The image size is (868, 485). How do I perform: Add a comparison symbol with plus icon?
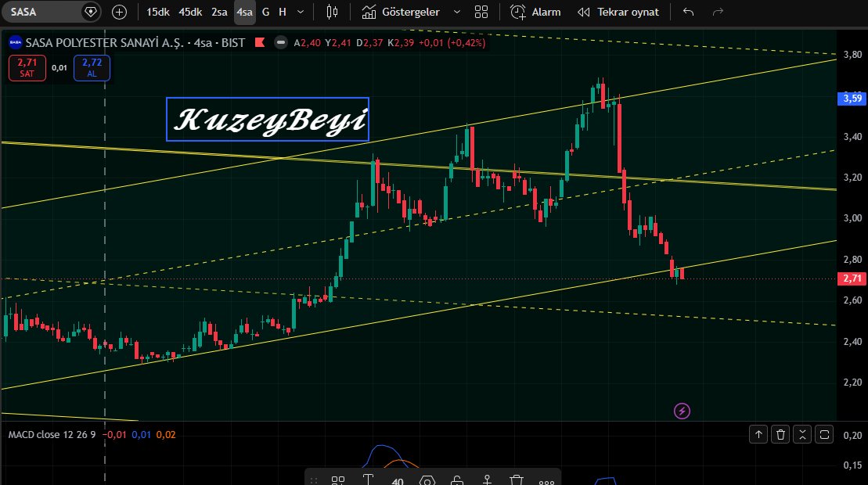tap(119, 12)
